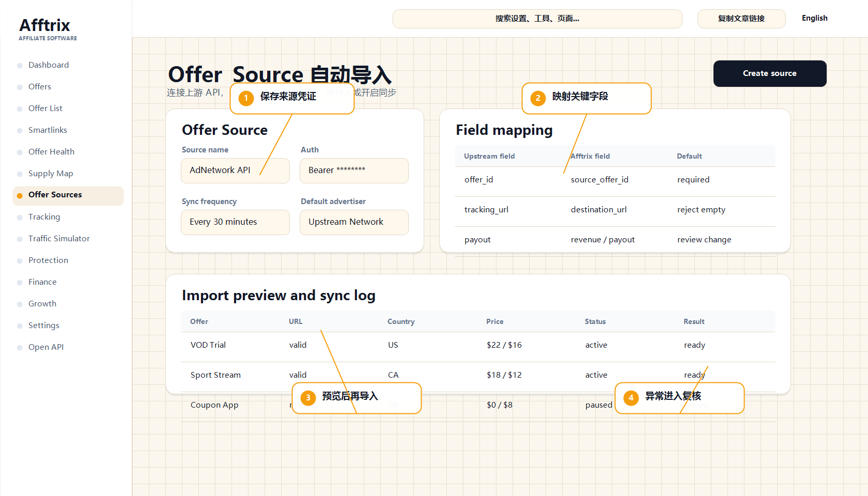The image size is (868, 496).
Task: Select the Offer Sources sidebar item
Action: (68, 195)
